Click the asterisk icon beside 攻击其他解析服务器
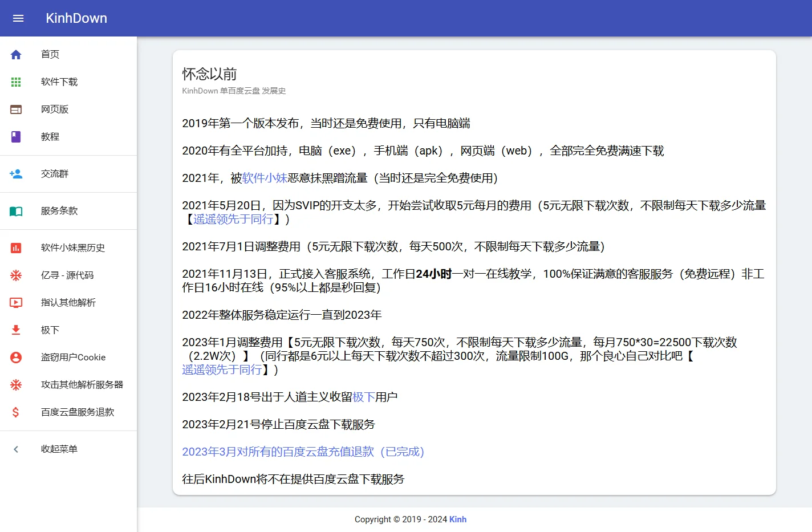This screenshot has width=812, height=532. coord(16,385)
